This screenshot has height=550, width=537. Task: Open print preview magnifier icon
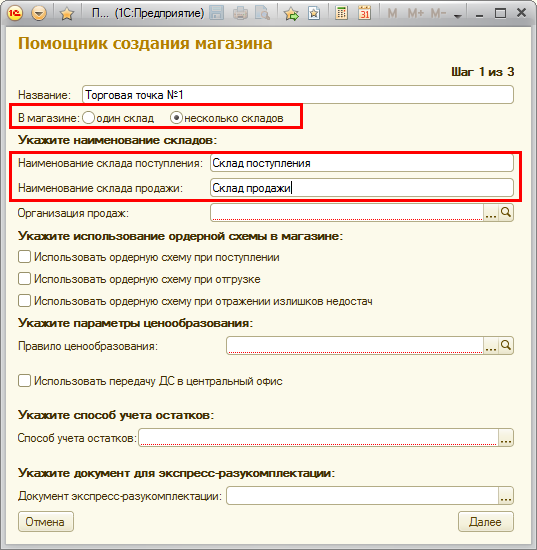click(x=262, y=13)
